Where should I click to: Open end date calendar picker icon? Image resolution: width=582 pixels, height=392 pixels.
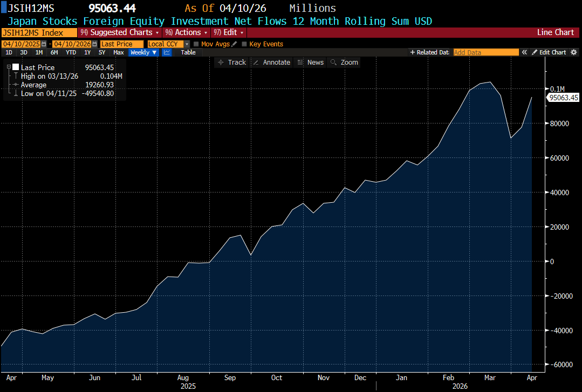[94, 44]
